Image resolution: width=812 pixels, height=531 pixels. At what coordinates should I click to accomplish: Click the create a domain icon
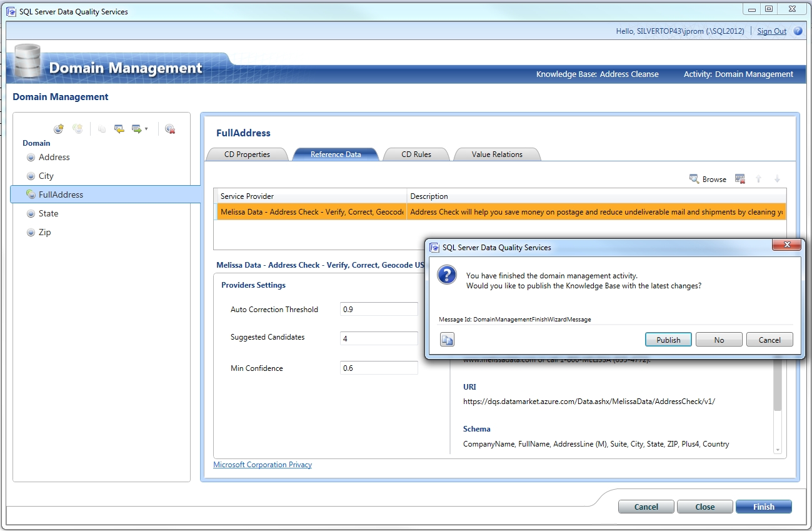(59, 129)
